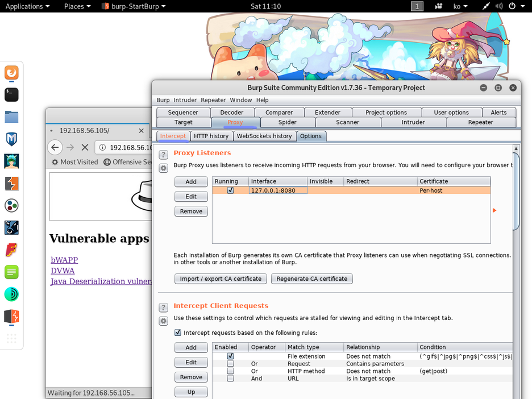The image size is (532, 399).
Task: Select the 127.0.0.1:8080 interface cell
Action: tap(278, 190)
